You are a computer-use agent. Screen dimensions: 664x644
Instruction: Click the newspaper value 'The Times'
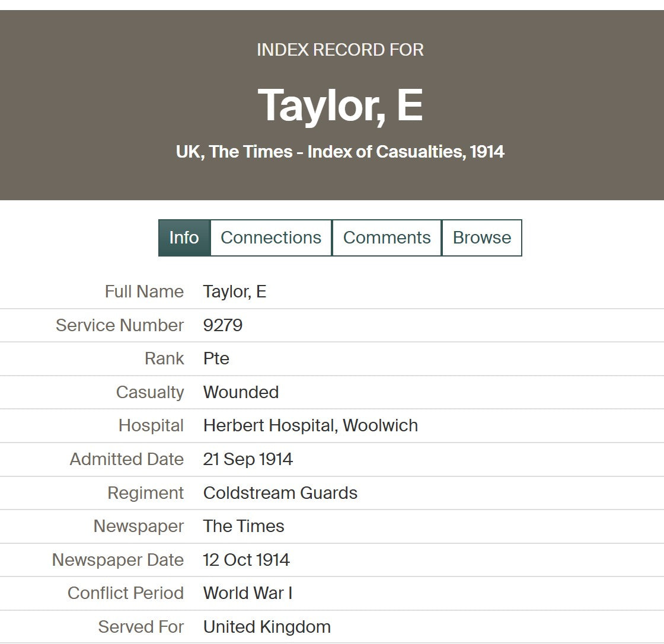tap(244, 526)
